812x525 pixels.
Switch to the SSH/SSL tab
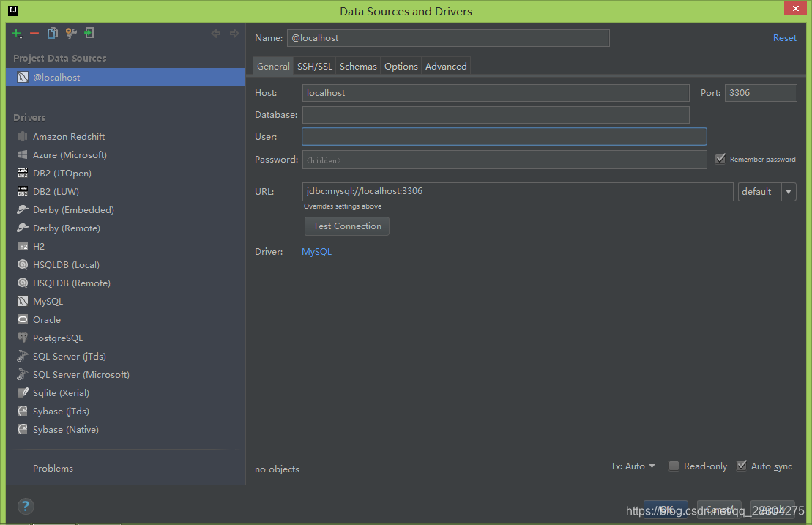(x=314, y=67)
